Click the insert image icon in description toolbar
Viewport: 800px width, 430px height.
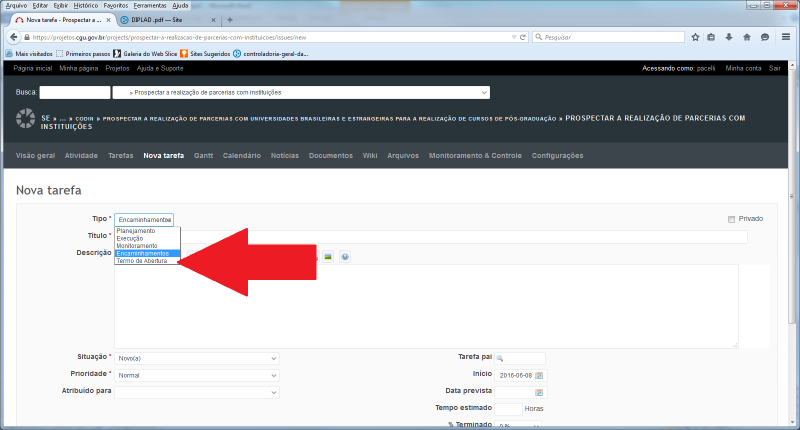coord(327,257)
